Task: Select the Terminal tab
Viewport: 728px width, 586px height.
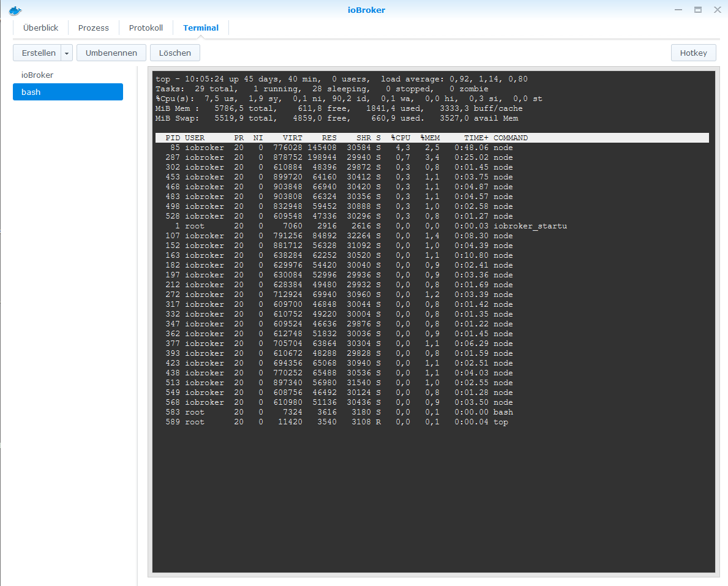Action: pyautogui.click(x=201, y=28)
